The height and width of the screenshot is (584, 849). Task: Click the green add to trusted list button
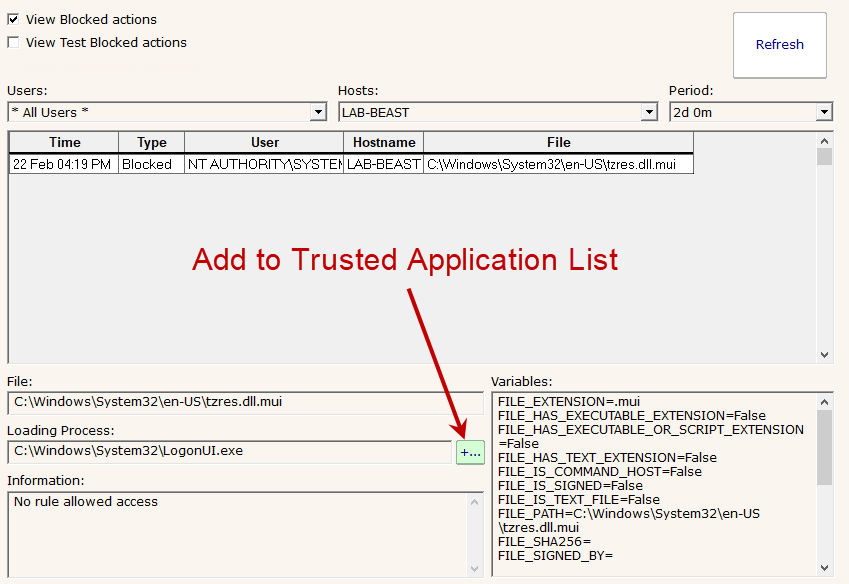470,452
